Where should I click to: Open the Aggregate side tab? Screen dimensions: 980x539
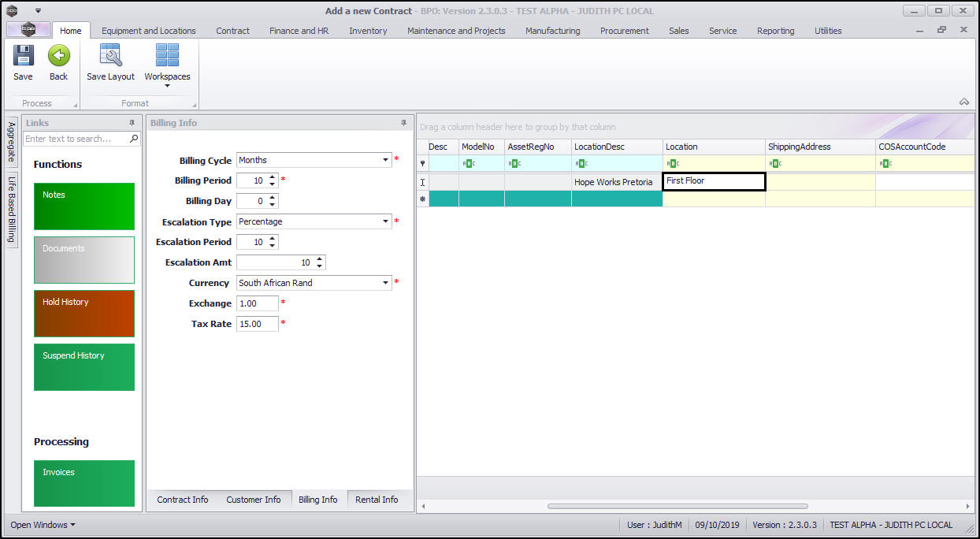12,141
